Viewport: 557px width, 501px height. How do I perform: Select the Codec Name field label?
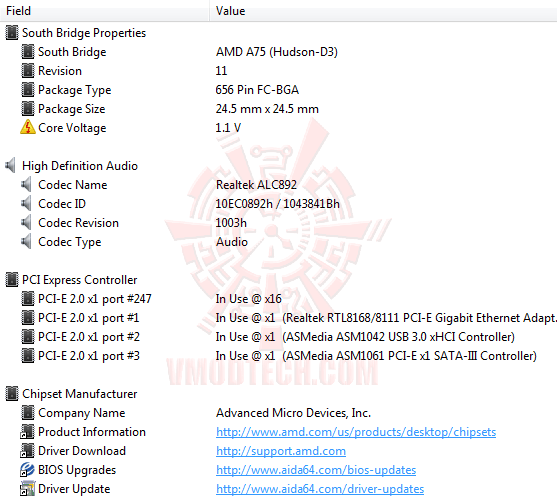point(72,185)
